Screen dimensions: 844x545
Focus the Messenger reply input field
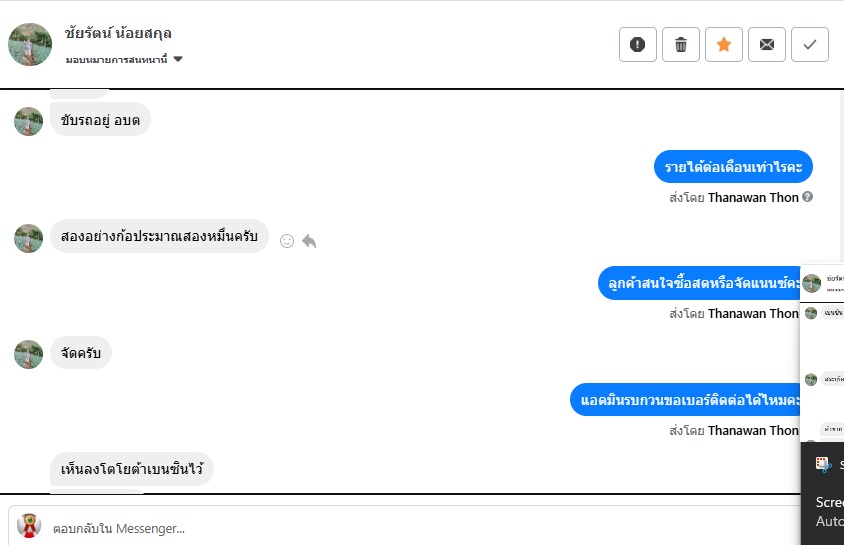pyautogui.click(x=400, y=527)
